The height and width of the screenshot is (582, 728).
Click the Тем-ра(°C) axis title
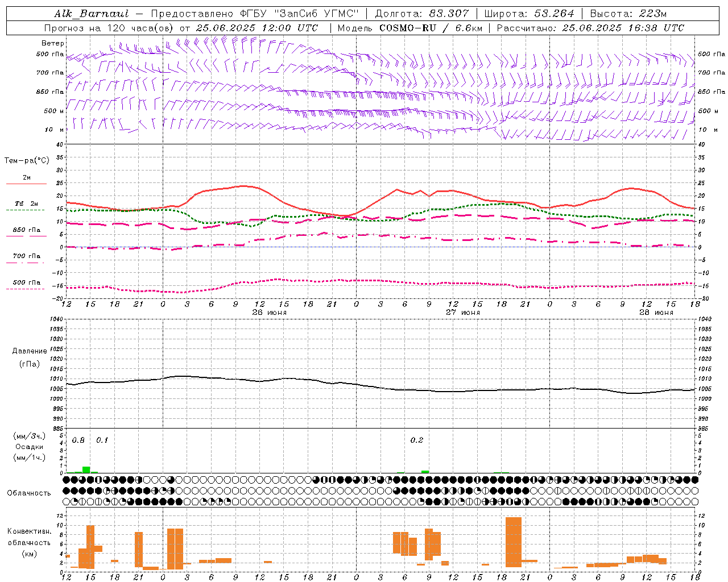pos(27,161)
